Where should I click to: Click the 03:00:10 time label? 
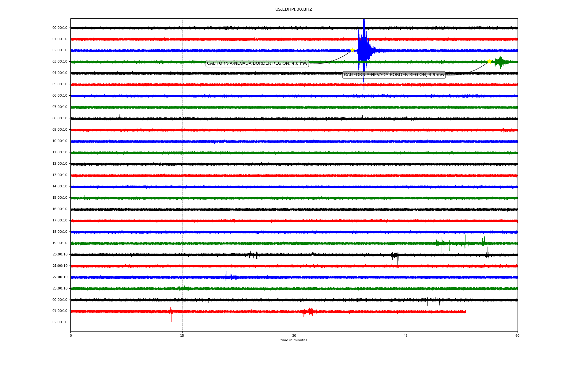coord(60,62)
